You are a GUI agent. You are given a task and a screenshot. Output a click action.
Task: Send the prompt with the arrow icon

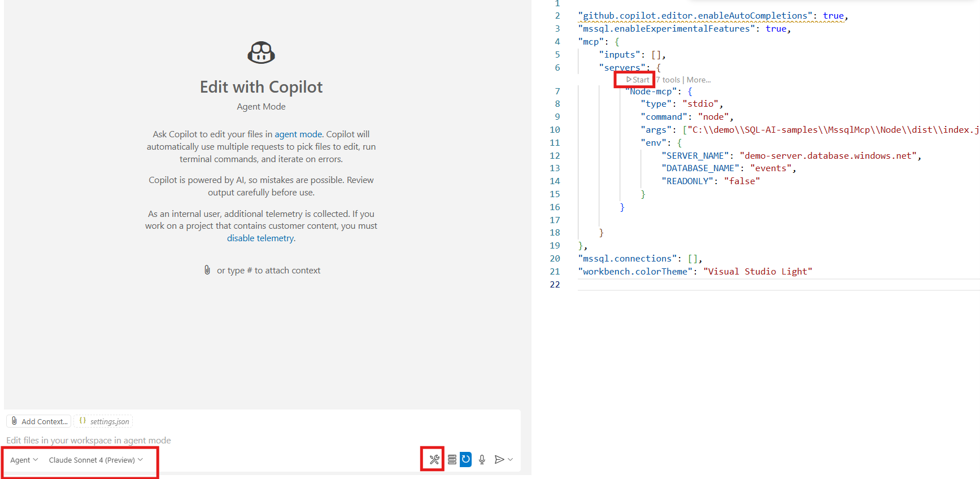499,459
